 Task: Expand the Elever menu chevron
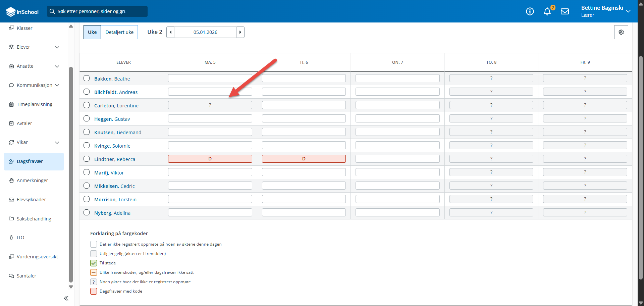pos(57,47)
